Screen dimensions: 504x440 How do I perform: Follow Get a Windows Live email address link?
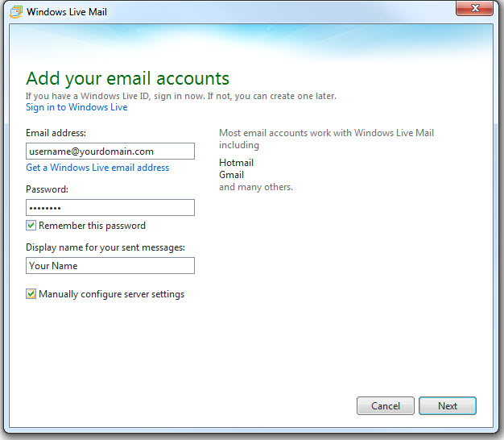(x=97, y=168)
